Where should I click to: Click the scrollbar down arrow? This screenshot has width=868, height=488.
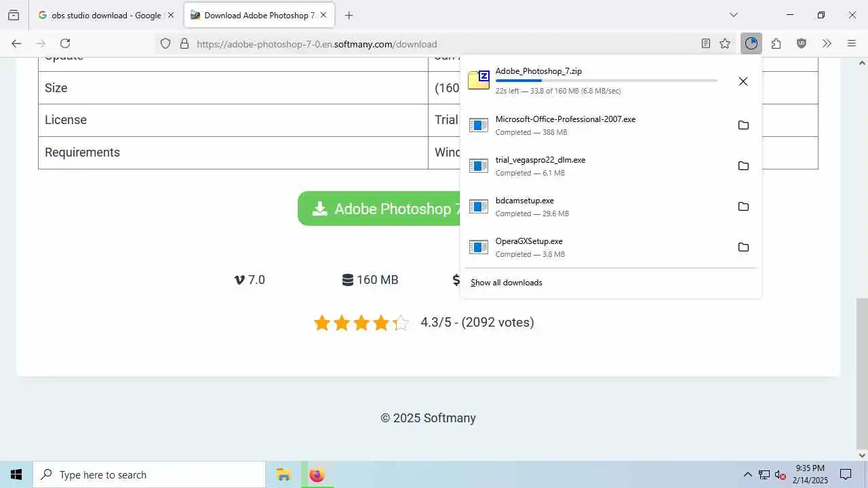862,455
